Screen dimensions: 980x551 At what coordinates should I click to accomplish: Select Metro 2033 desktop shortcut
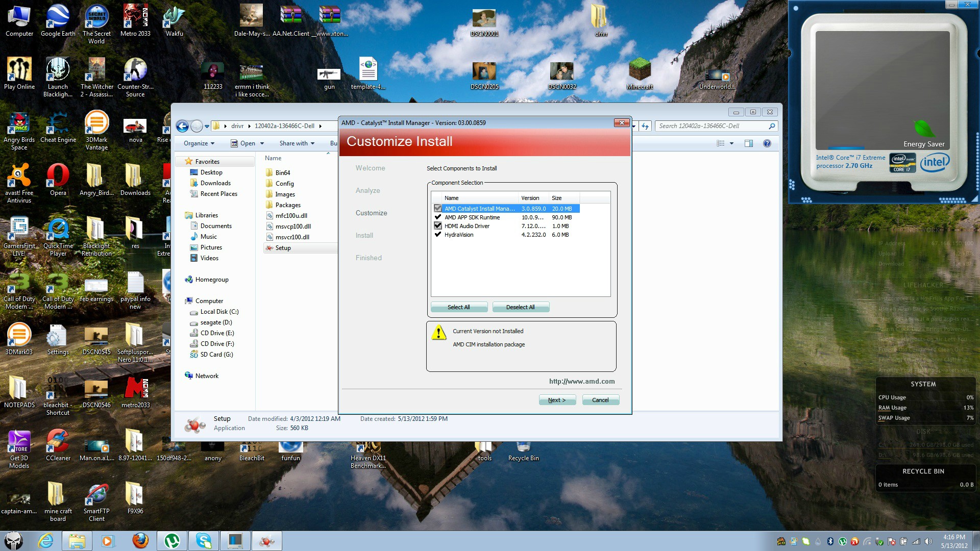135,20
